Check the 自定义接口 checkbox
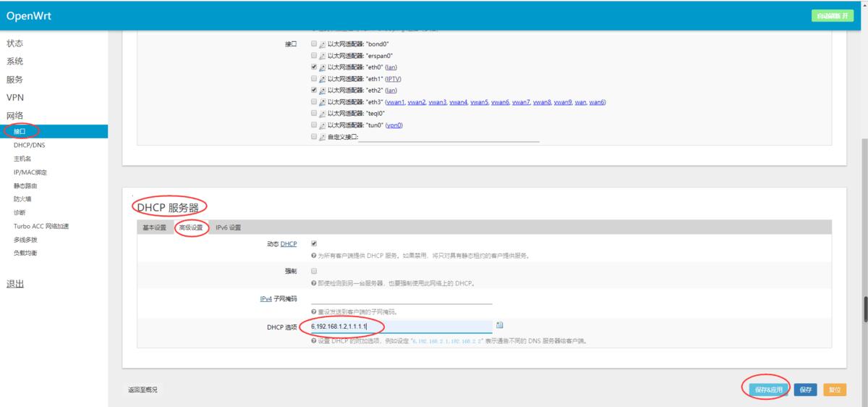 pyautogui.click(x=313, y=137)
